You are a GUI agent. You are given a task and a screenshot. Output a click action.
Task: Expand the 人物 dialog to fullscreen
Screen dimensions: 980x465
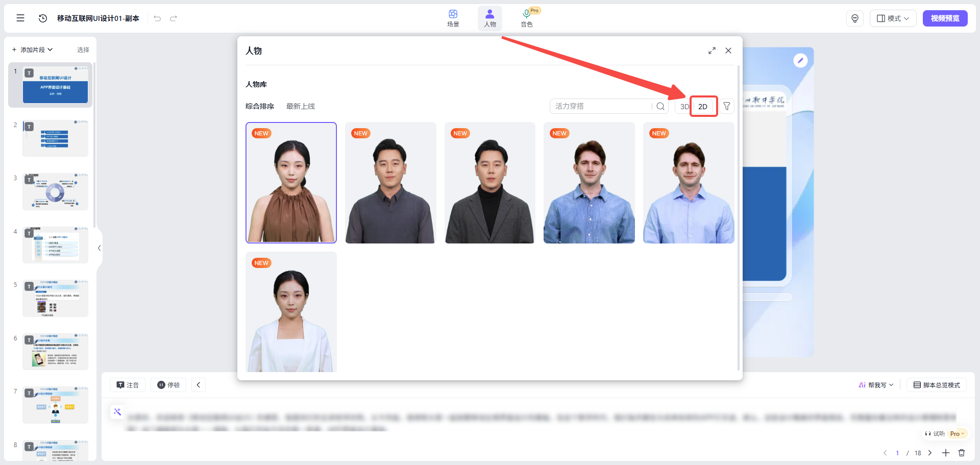[712, 51]
